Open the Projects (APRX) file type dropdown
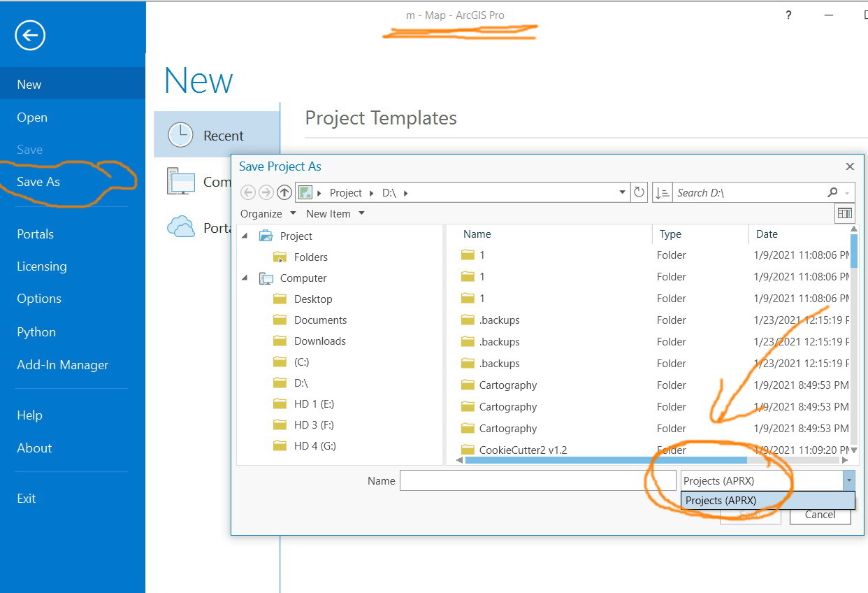The image size is (868, 593). (767, 480)
